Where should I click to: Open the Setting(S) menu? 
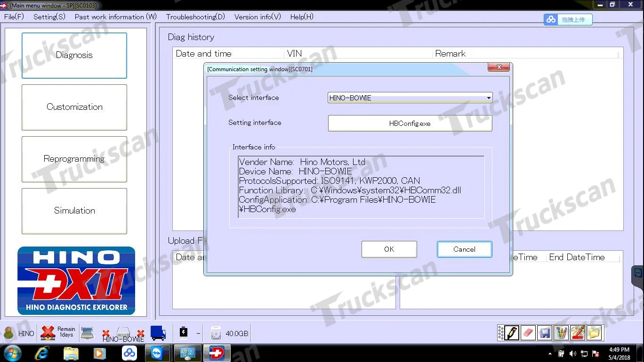[x=49, y=16]
